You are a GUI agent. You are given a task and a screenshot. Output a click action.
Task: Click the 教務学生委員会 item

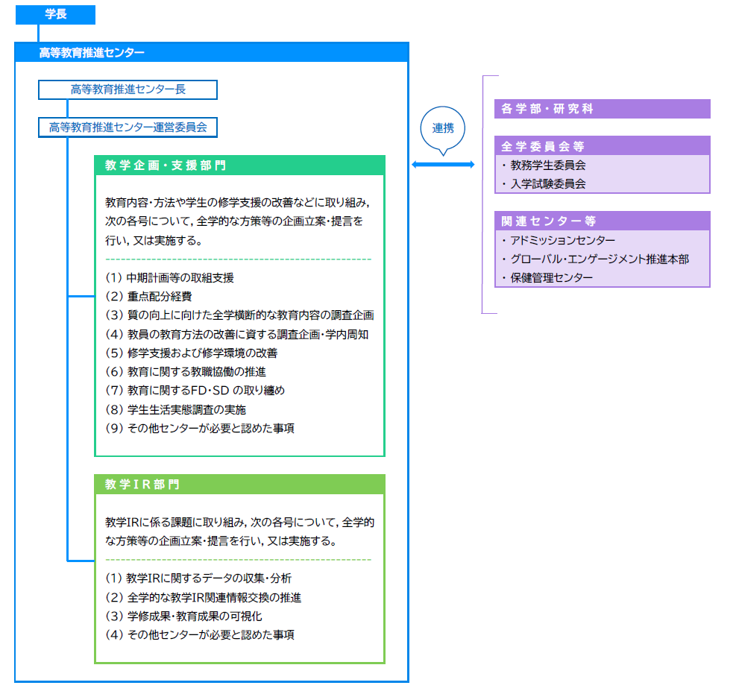coord(548,165)
